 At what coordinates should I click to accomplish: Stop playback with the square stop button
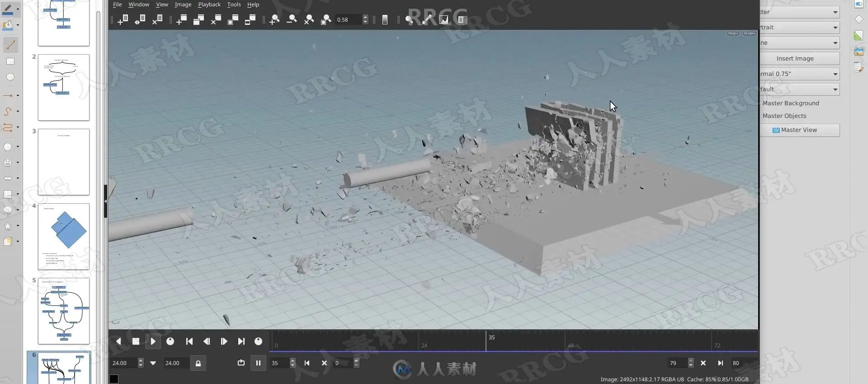point(136,342)
